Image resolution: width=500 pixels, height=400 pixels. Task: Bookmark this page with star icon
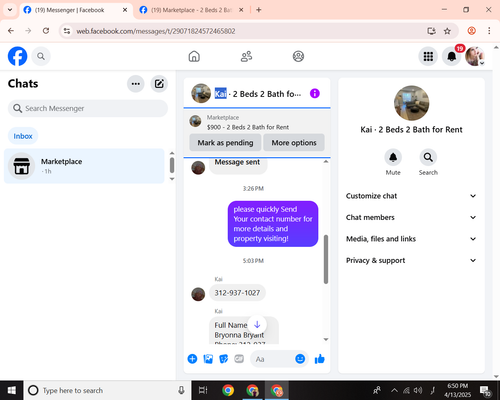tap(447, 31)
